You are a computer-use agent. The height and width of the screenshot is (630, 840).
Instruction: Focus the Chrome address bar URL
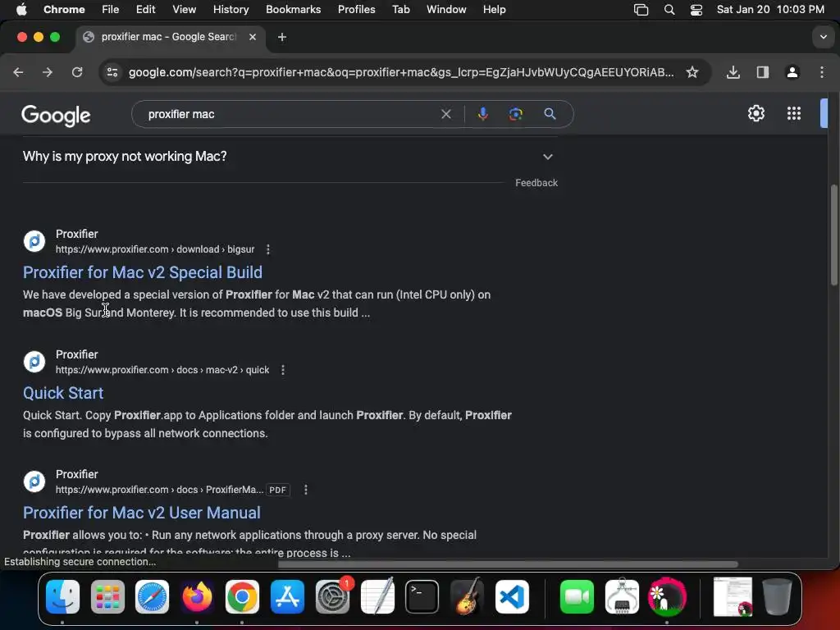(401, 72)
